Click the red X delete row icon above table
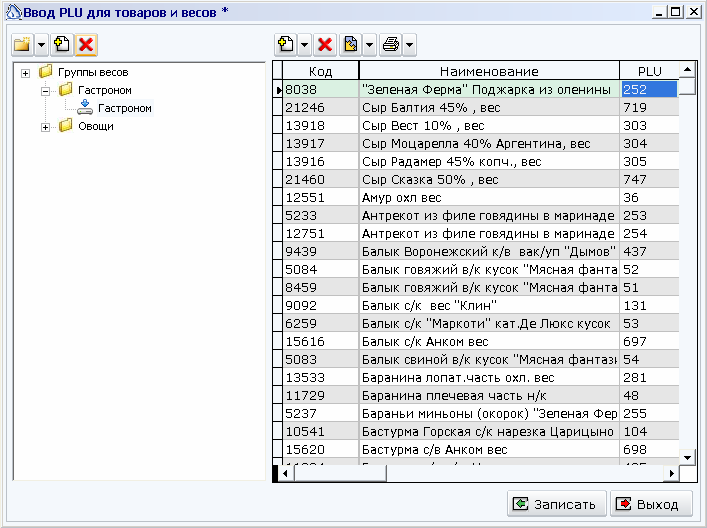Viewport: 707px width, 528px height. point(325,45)
